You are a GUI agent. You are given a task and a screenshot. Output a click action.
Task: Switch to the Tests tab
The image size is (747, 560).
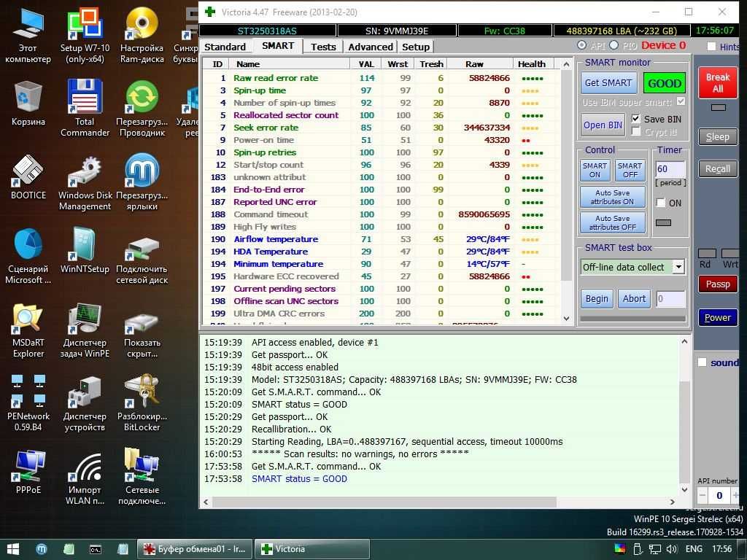pyautogui.click(x=323, y=47)
